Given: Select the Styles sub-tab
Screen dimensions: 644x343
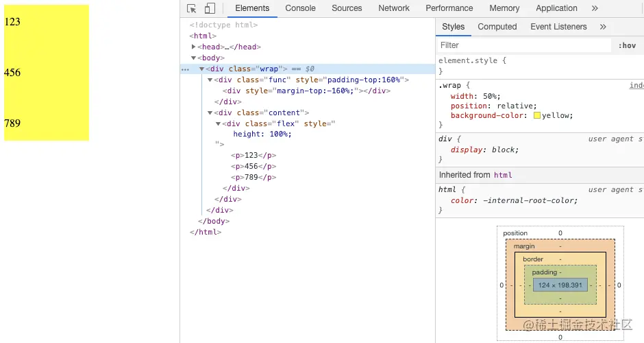Looking at the screenshot, I should click(x=453, y=27).
